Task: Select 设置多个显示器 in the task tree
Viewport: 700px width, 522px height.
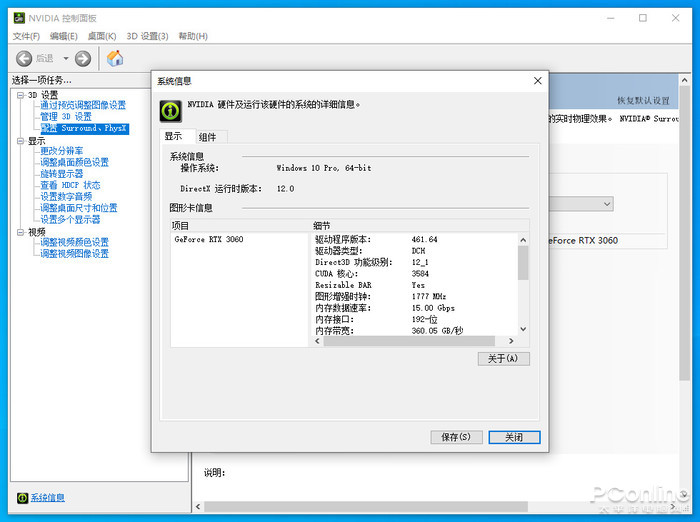Action: [70, 219]
